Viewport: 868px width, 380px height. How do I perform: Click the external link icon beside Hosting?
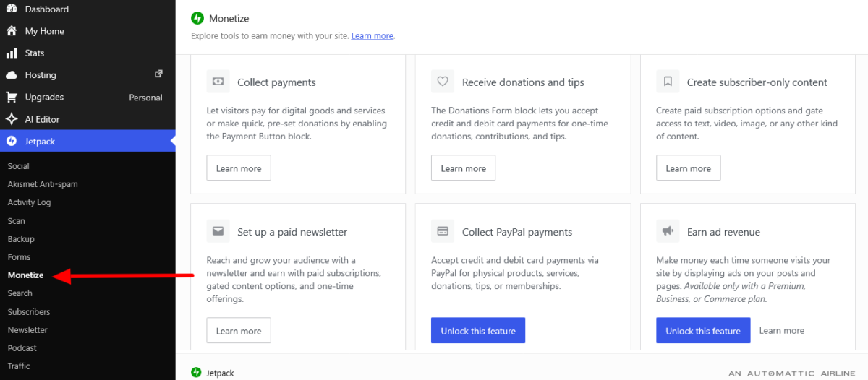tap(159, 74)
